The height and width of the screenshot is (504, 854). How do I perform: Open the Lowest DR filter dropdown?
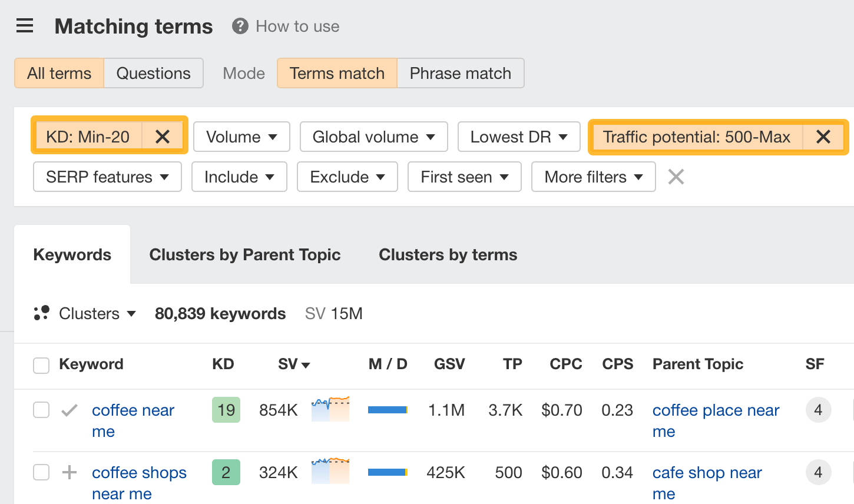pos(518,137)
